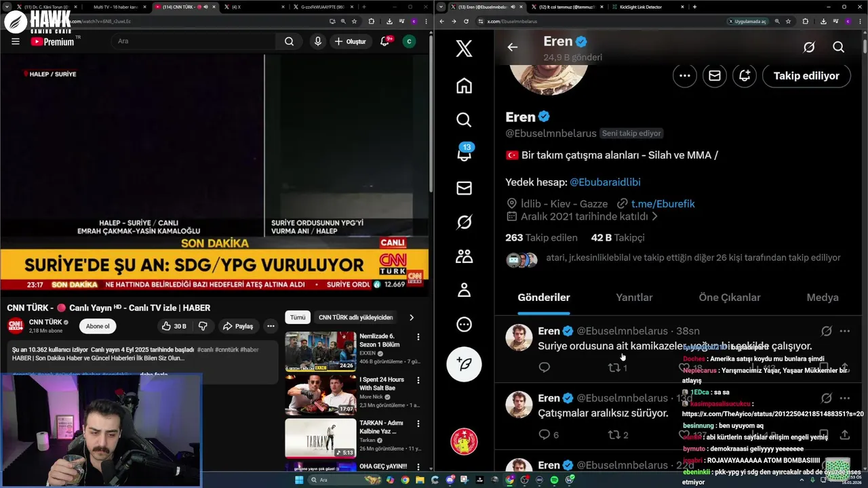
Task: Open the More circle icon in X sidebar
Action: (464, 324)
